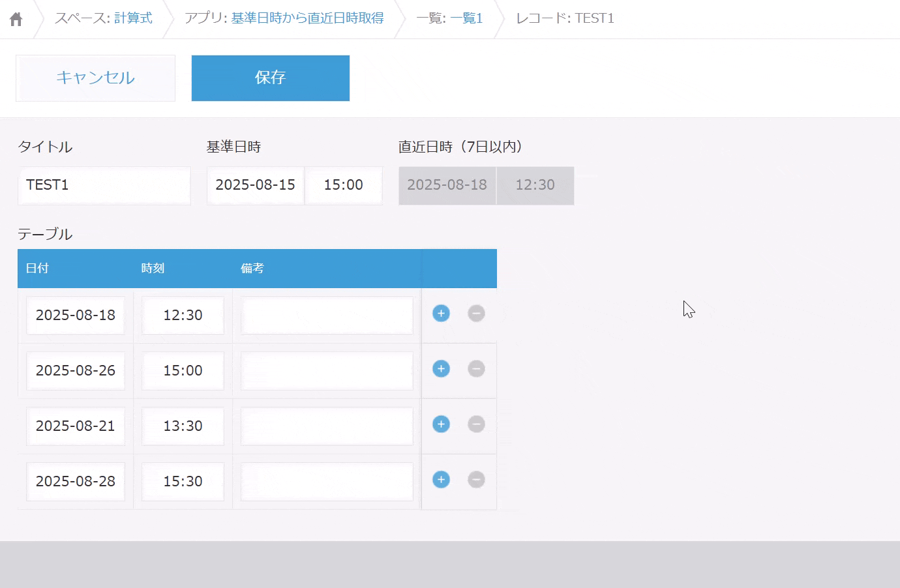The height and width of the screenshot is (588, 900).
Task: Click the レコード: TEST1 breadcrumb text
Action: coord(565,18)
